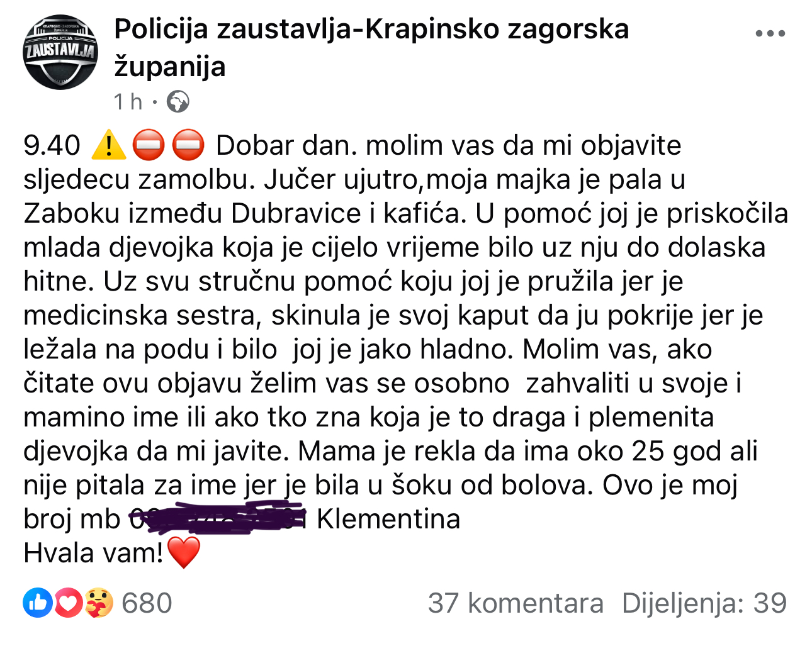Open the Policija zaustavlja-Krapinsko zagorska županija page name

coord(371,47)
